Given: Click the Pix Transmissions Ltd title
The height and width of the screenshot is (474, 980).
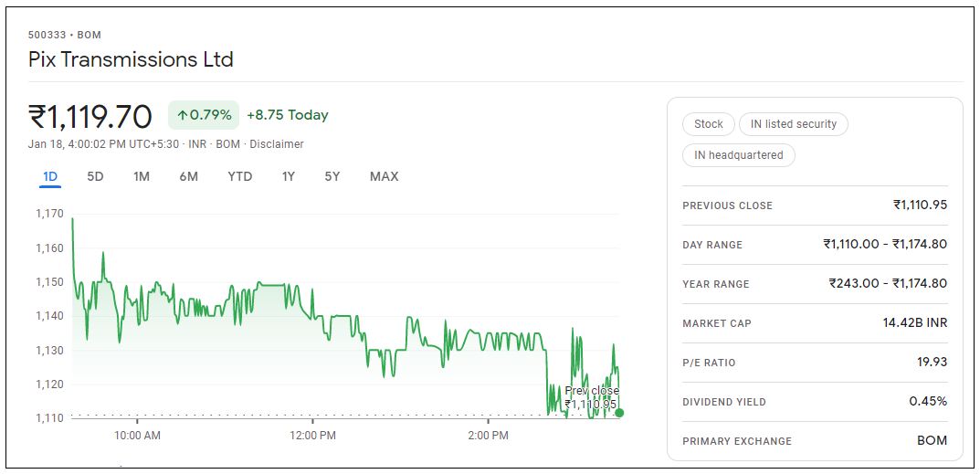Looking at the screenshot, I should (131, 59).
